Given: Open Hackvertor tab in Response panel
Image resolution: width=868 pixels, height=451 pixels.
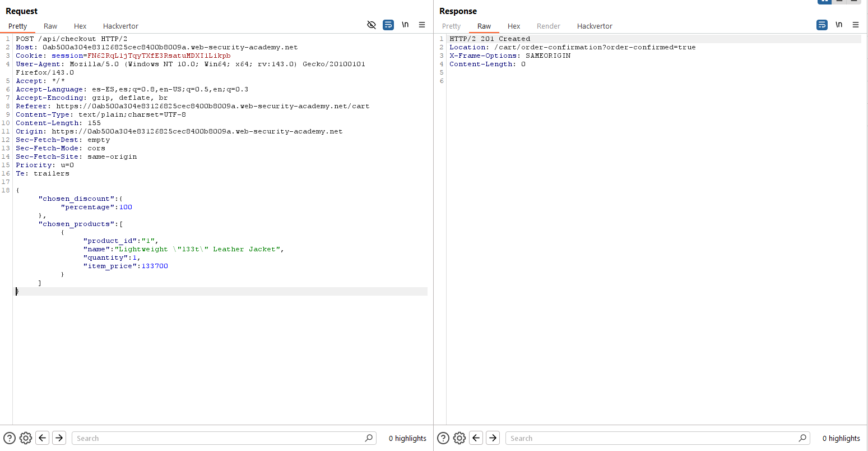Looking at the screenshot, I should point(595,26).
